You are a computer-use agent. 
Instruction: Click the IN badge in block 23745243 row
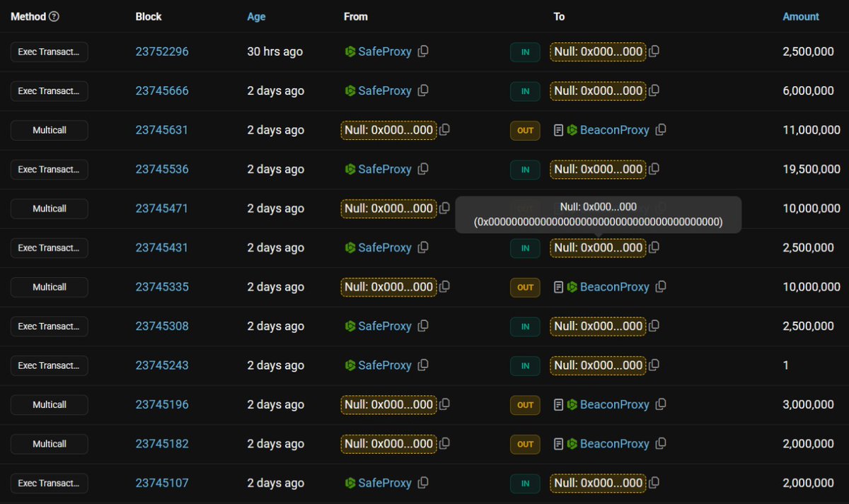[x=525, y=366]
